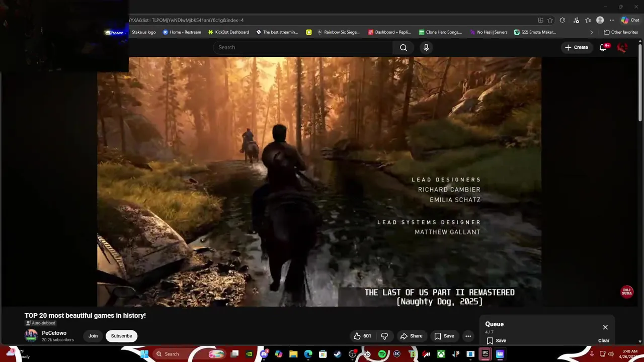Open Xbox app from the taskbar

coord(441,354)
